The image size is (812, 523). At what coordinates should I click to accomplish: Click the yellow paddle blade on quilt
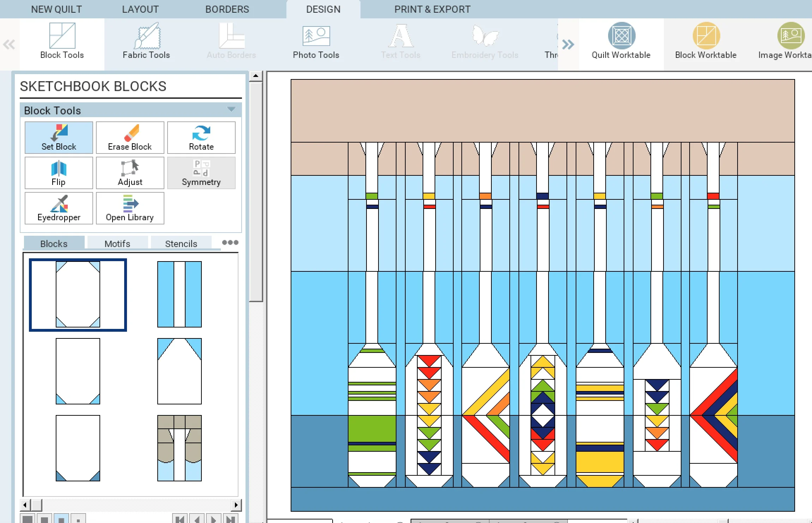[600, 463]
